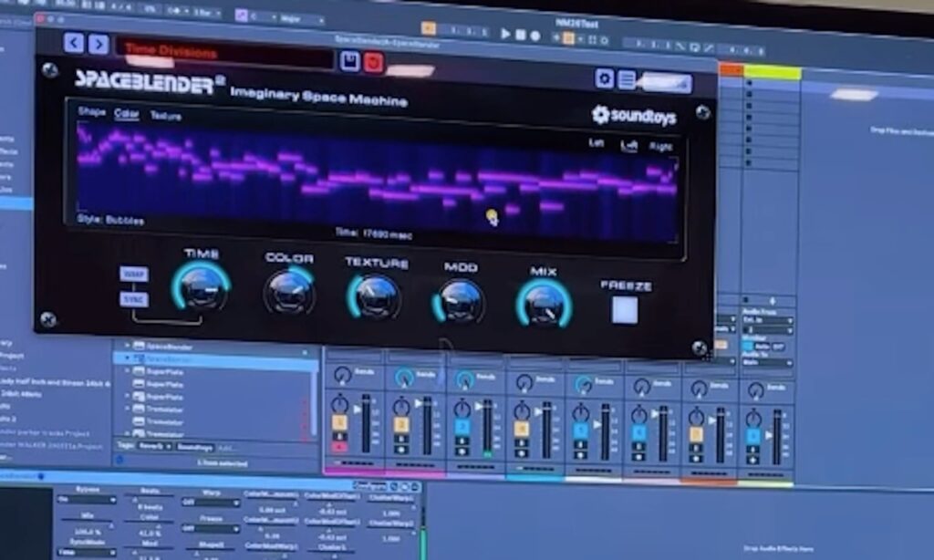
Task: Expand the first SpaceBlender browser item
Action: pyautogui.click(x=129, y=347)
